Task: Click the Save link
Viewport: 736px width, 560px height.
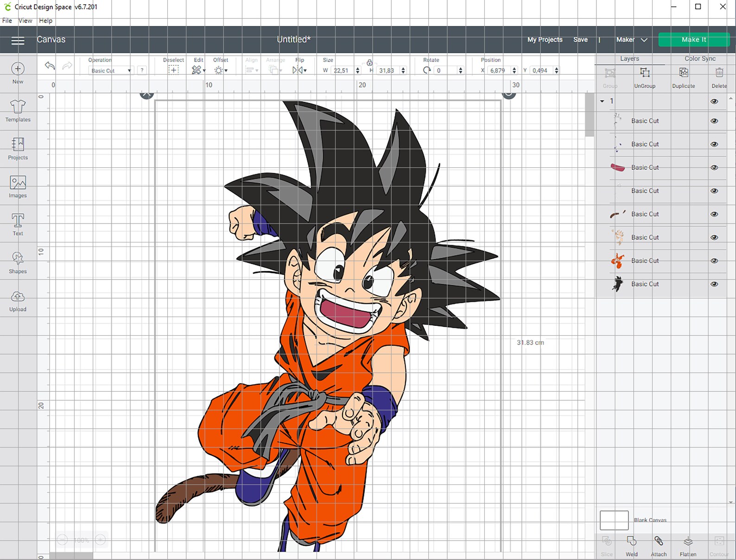Action: pos(580,40)
